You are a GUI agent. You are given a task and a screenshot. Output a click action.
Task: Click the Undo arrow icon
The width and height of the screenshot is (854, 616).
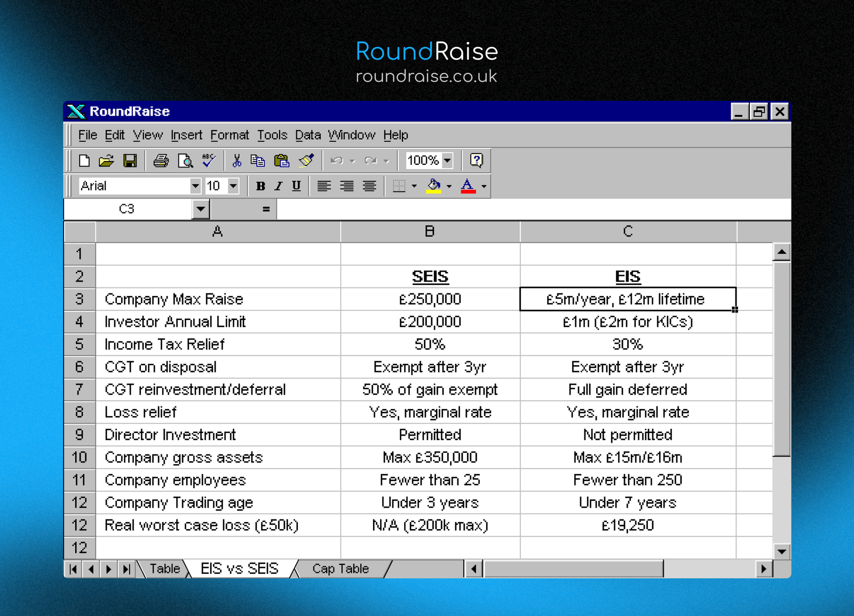pos(337,161)
